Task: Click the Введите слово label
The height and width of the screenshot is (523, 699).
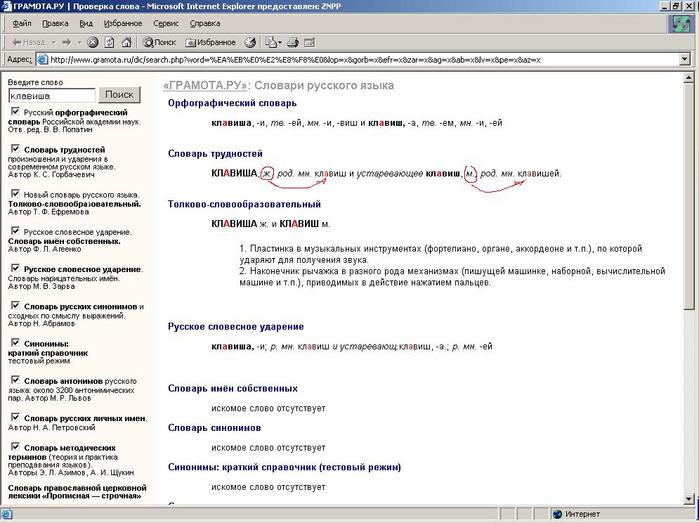Action: click(35, 82)
